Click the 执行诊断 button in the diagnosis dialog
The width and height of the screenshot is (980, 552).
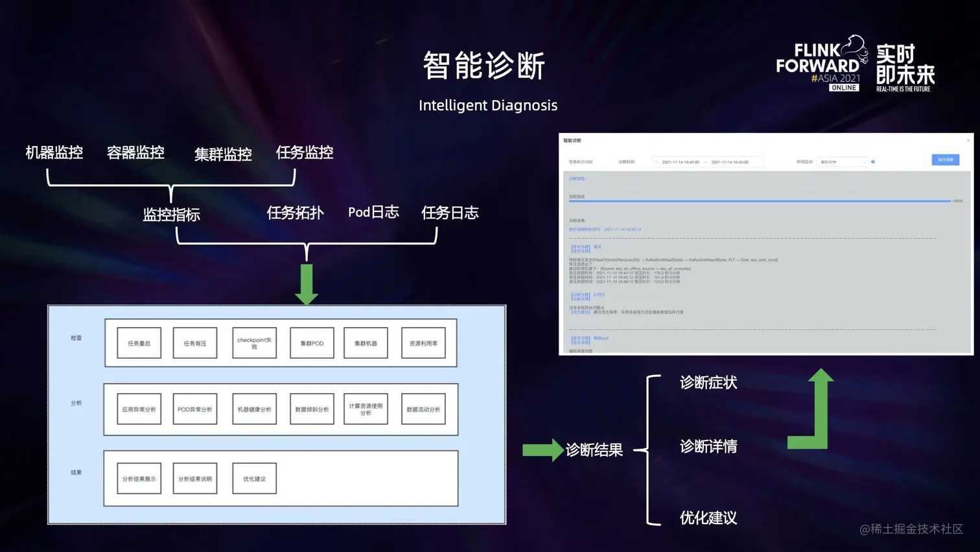point(945,160)
